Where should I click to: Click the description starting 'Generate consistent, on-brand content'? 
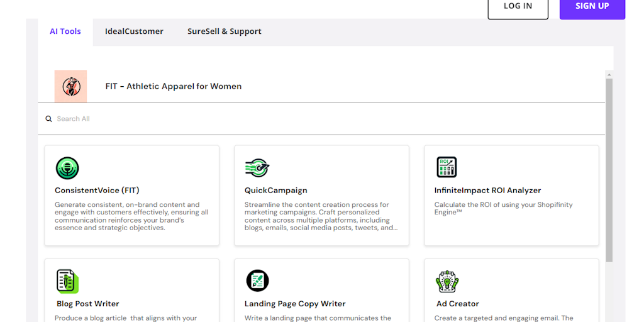(131, 216)
